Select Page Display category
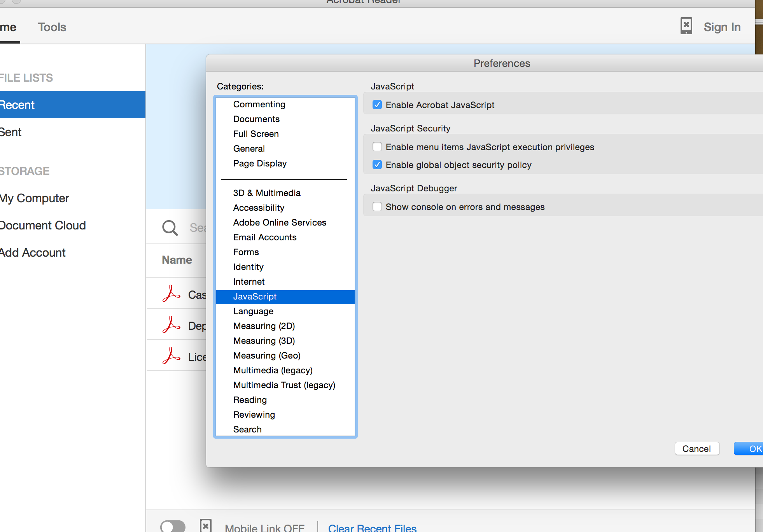The image size is (763, 532). pos(285,163)
